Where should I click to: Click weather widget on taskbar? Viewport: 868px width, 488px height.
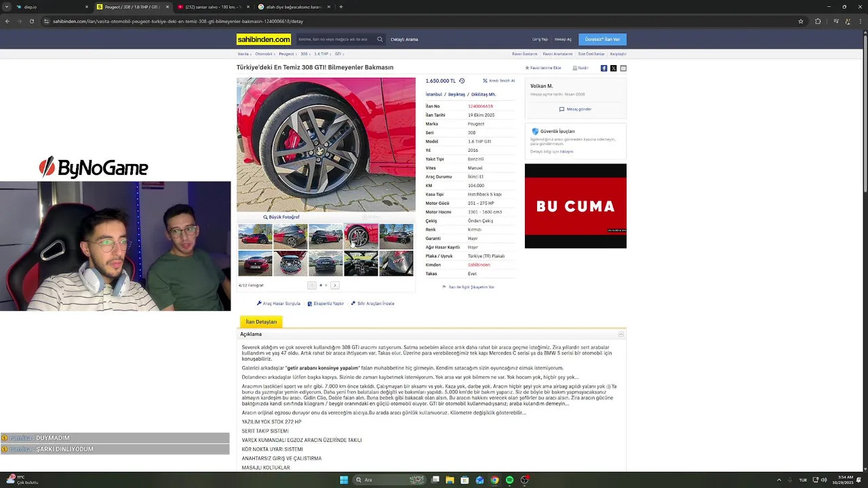tap(22, 480)
